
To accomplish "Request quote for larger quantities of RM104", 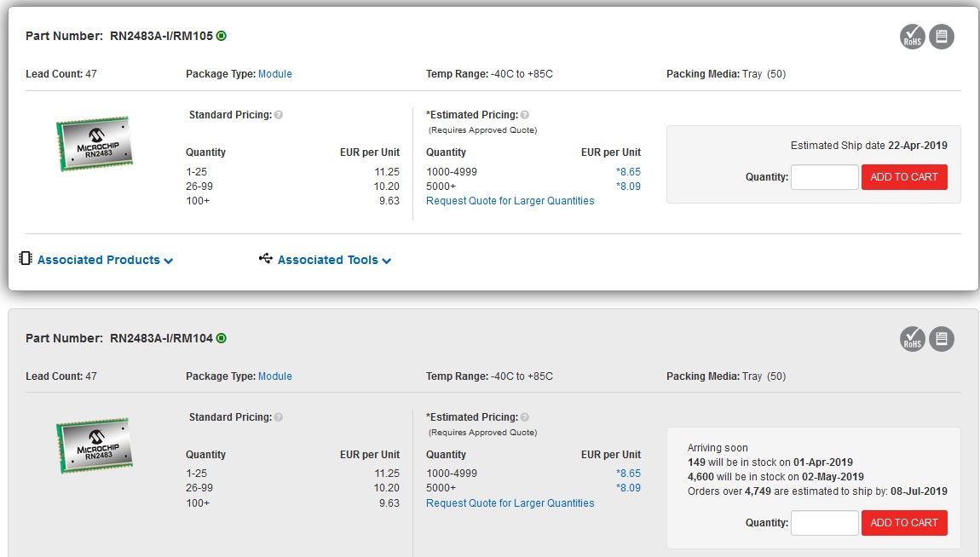I will click(510, 503).
